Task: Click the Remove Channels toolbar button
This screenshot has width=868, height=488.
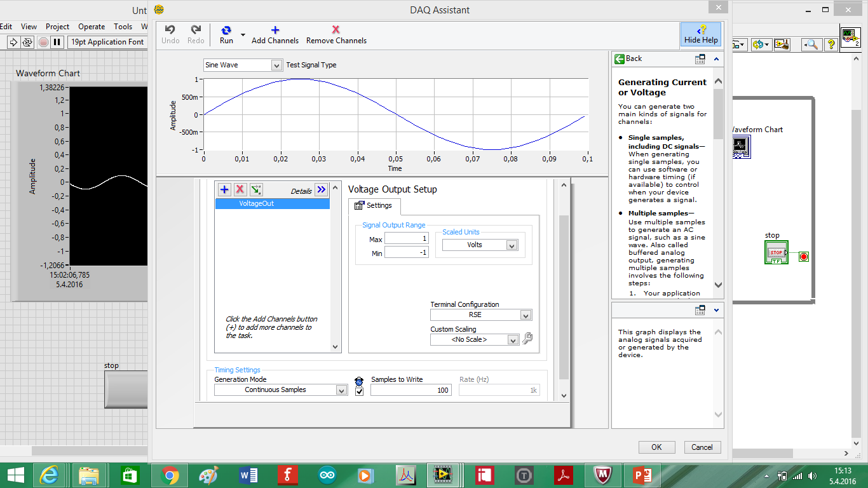Action: click(336, 34)
